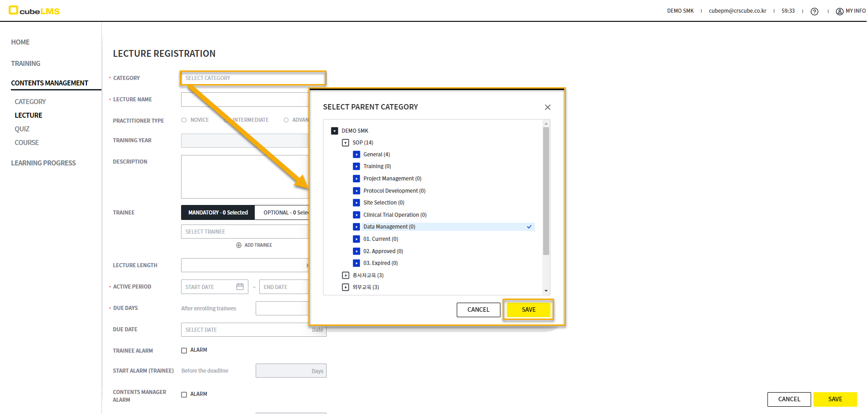Click the yellow SAVE button in dialog
The height and width of the screenshot is (414, 868).
[x=528, y=309]
